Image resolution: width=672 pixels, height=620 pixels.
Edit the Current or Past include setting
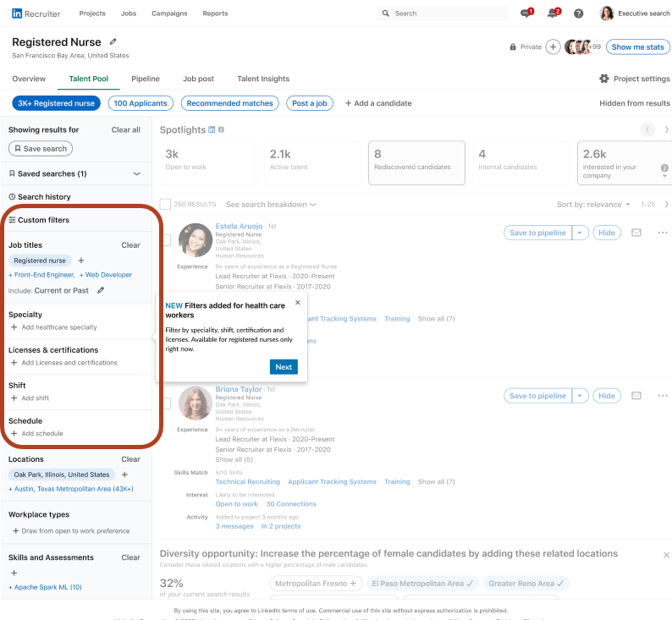click(101, 290)
